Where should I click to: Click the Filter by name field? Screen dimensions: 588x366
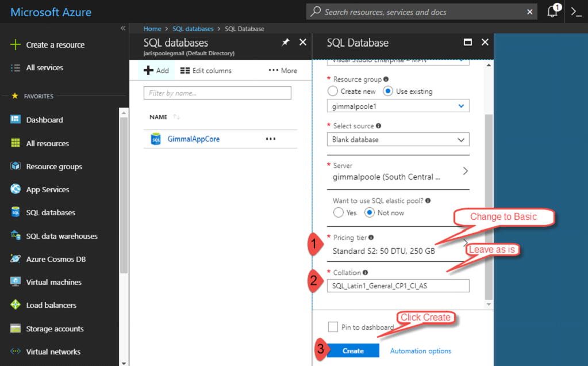217,93
